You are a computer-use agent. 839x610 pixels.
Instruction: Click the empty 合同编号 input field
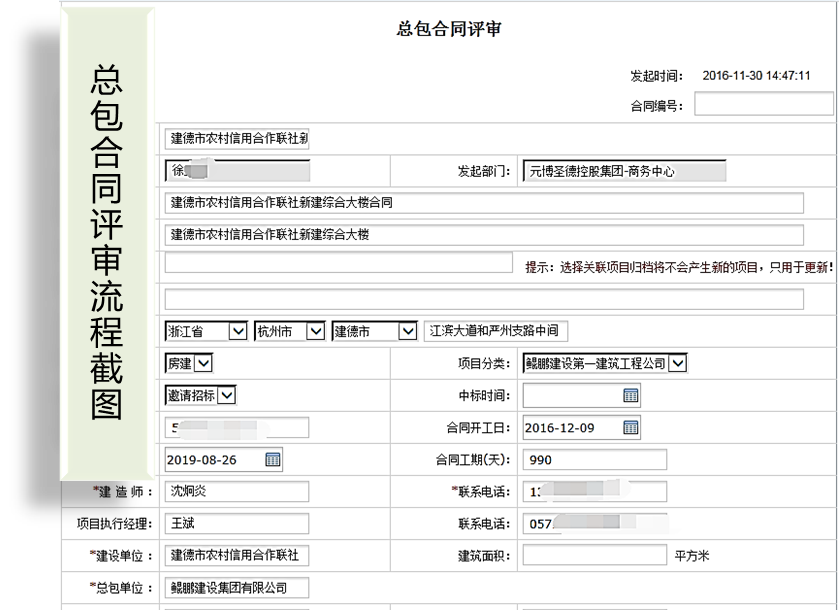(x=763, y=104)
